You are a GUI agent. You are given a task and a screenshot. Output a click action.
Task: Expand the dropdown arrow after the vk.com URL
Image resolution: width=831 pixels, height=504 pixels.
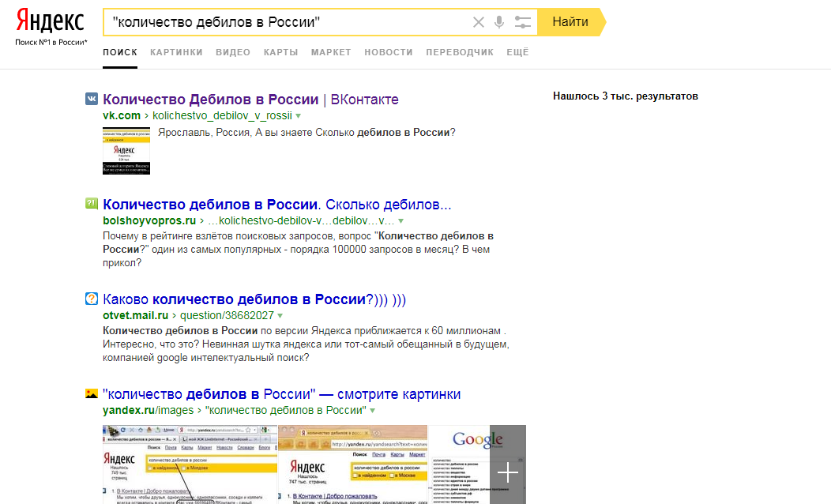299,116
